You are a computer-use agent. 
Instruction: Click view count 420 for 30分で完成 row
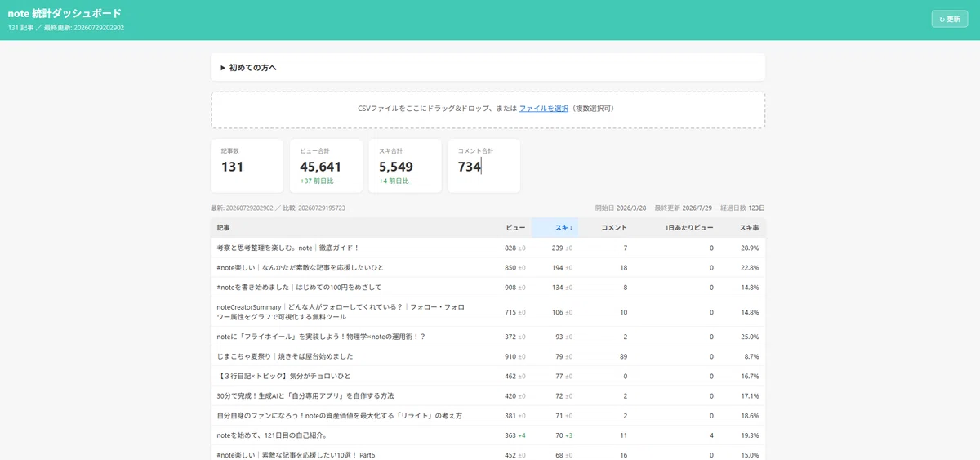(x=510, y=396)
